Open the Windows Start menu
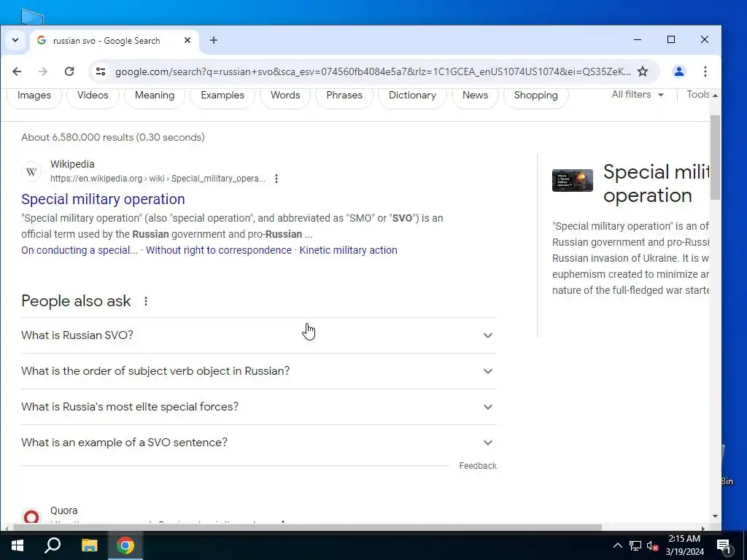The width and height of the screenshot is (747, 560). [x=18, y=545]
